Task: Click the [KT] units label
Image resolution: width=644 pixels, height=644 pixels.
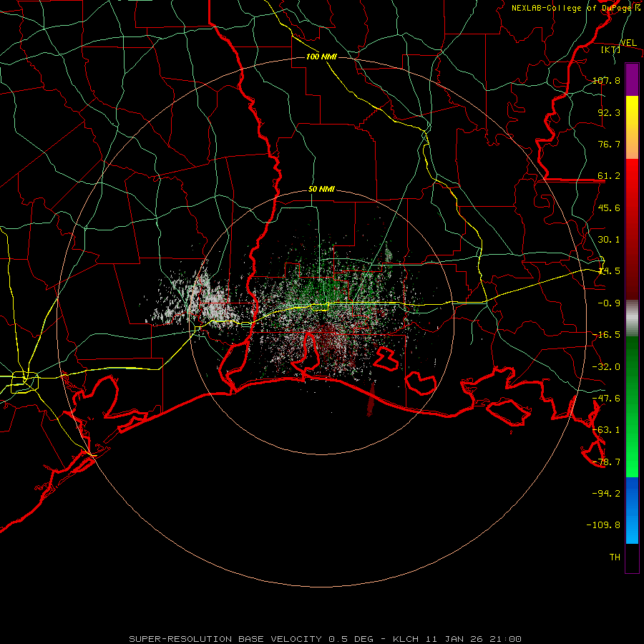Action: coord(610,49)
